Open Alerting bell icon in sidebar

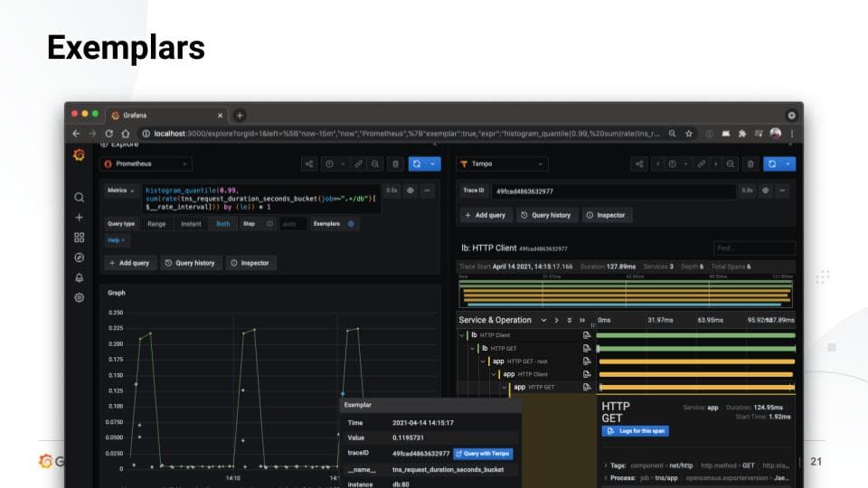pos(80,277)
